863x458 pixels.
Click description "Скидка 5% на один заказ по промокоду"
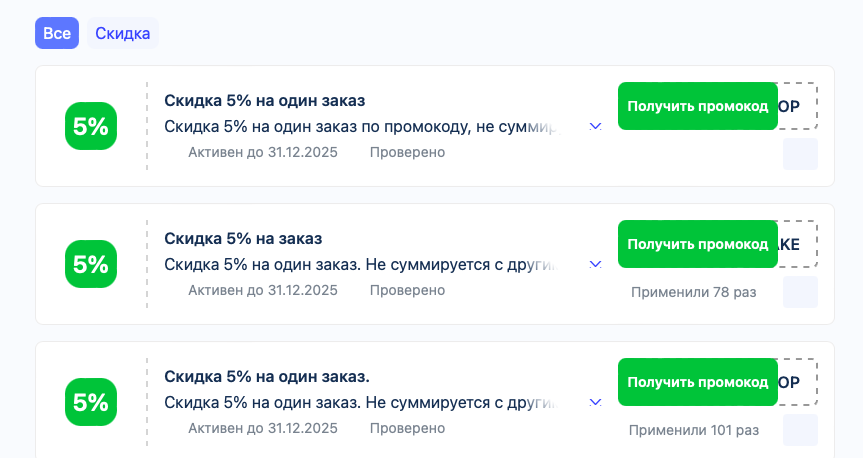coord(362,127)
